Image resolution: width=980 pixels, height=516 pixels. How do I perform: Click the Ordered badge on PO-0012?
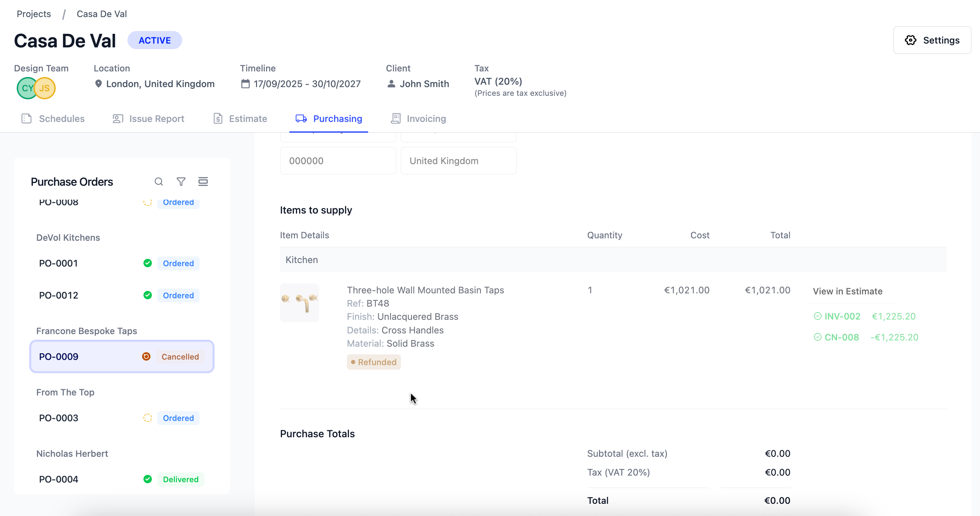(x=178, y=295)
